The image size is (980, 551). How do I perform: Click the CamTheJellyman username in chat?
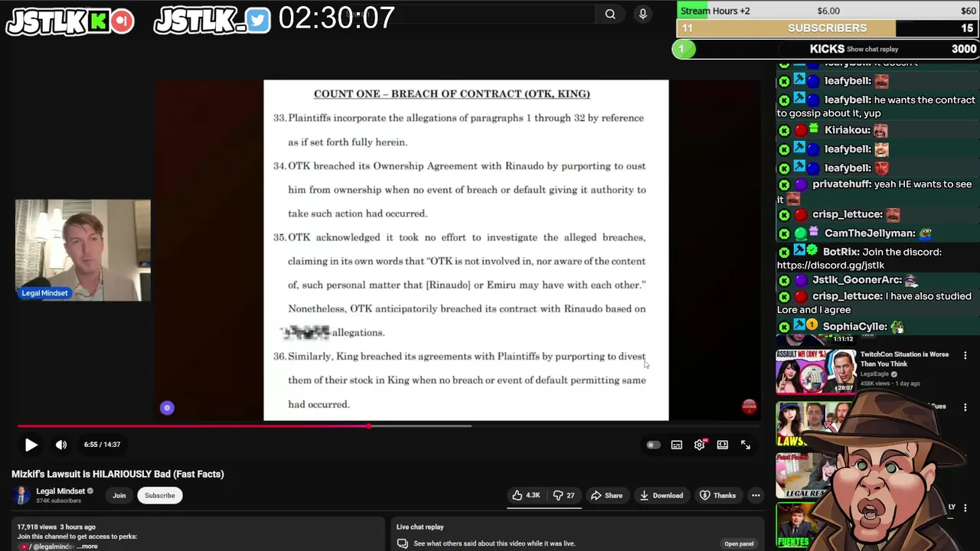pos(870,233)
